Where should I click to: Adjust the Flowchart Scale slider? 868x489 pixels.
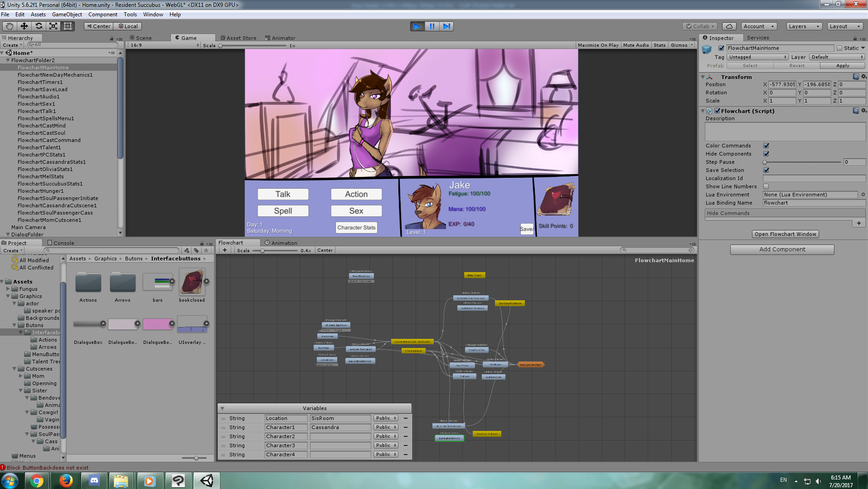275,250
